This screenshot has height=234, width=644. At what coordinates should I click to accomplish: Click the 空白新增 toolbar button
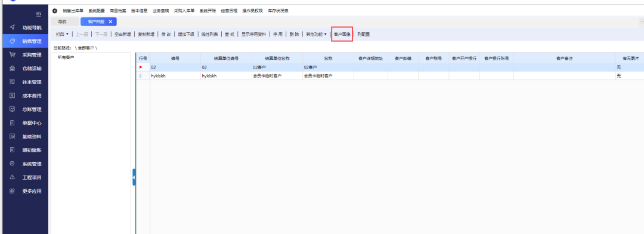tap(122, 34)
